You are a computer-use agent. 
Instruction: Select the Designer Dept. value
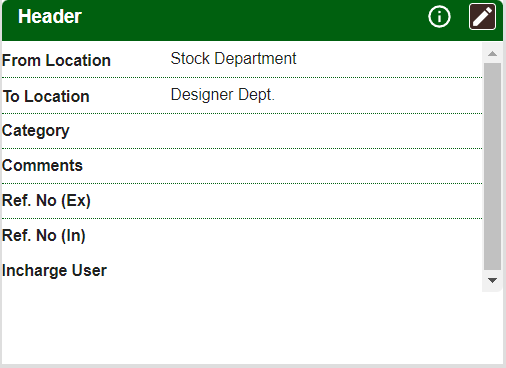tap(223, 95)
